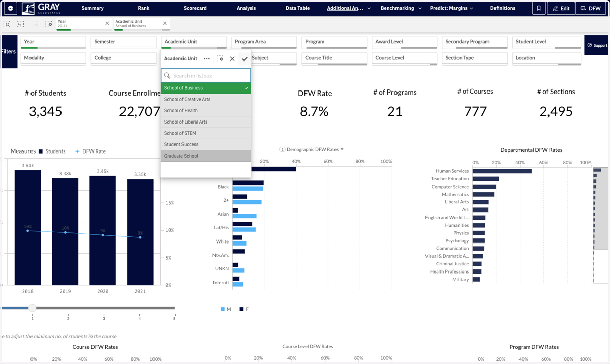
Task: Open the Data Table tab
Action: tap(297, 8)
